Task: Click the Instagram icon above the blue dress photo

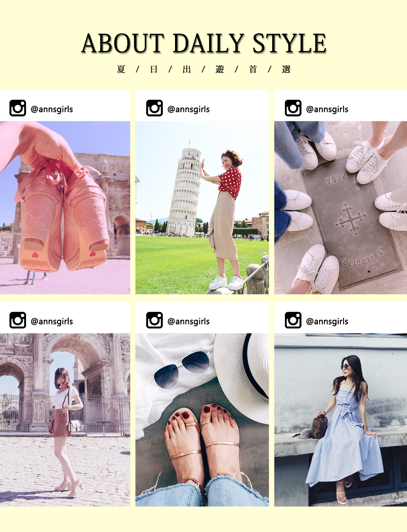Action: (x=293, y=320)
